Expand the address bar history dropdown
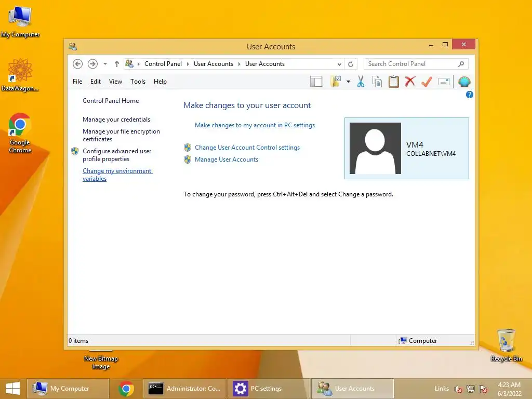This screenshot has height=399, width=532. click(x=339, y=64)
